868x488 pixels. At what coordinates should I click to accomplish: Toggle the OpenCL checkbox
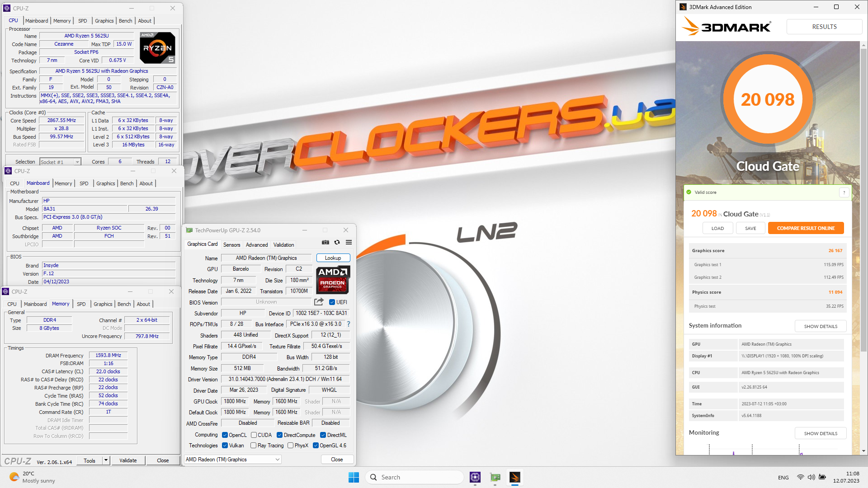pyautogui.click(x=225, y=435)
